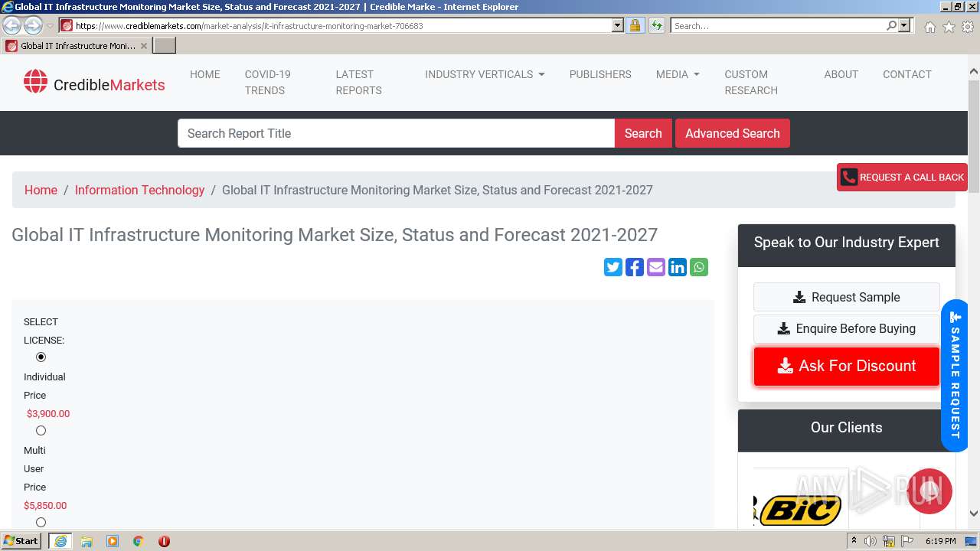
Task: Click the taskbar clock showing 6:19 PM
Action: (940, 541)
